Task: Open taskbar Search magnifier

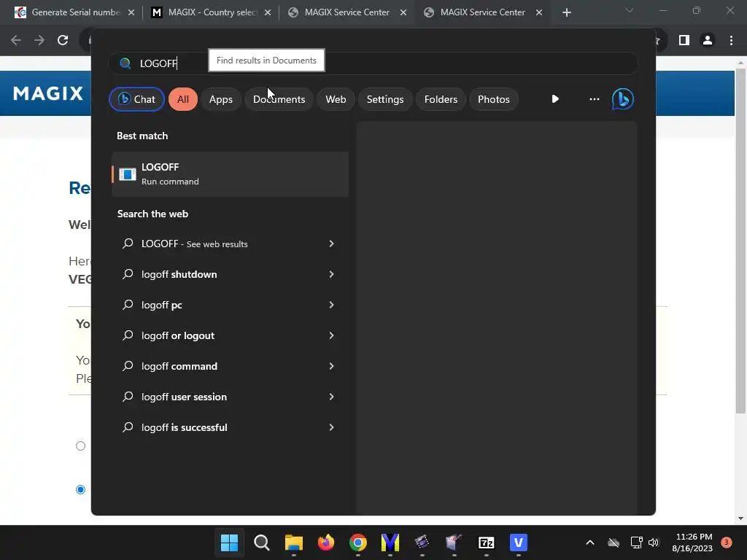Action: (x=262, y=542)
